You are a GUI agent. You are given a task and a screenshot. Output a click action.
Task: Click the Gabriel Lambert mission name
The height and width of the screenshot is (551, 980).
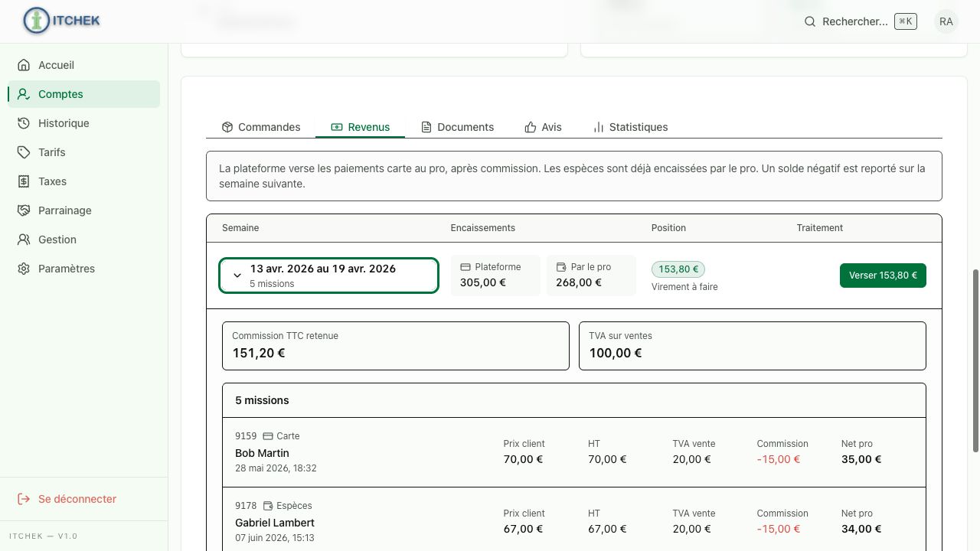pyautogui.click(x=275, y=523)
